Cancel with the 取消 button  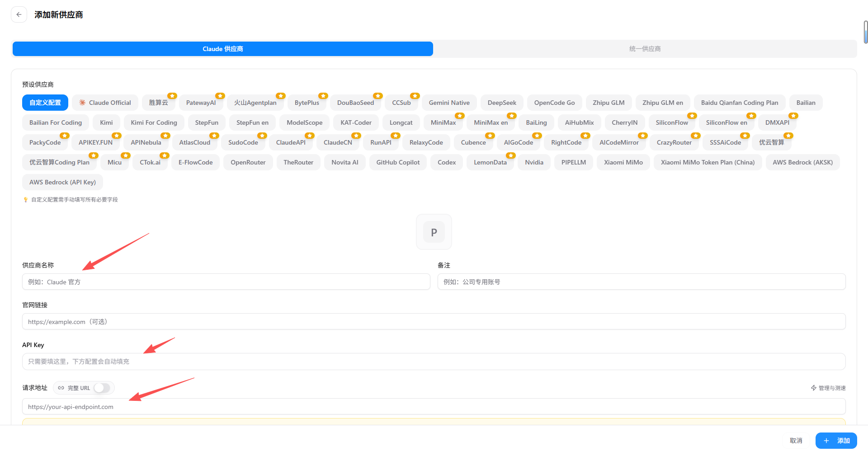pos(796,441)
